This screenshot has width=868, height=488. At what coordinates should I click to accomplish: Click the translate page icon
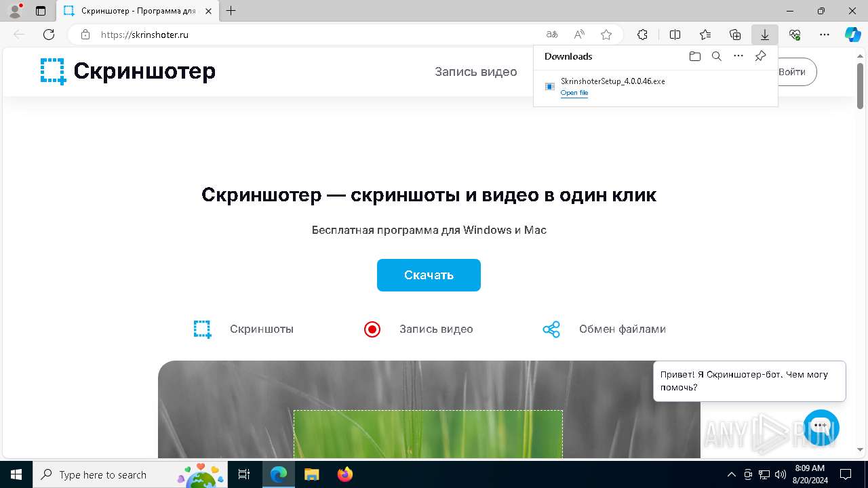552,35
